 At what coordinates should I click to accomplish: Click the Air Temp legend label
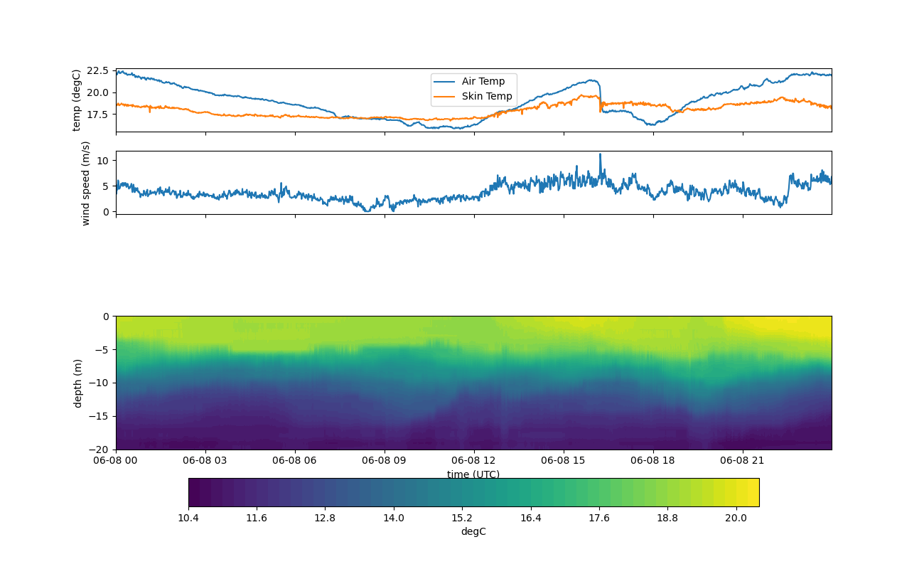pos(483,82)
